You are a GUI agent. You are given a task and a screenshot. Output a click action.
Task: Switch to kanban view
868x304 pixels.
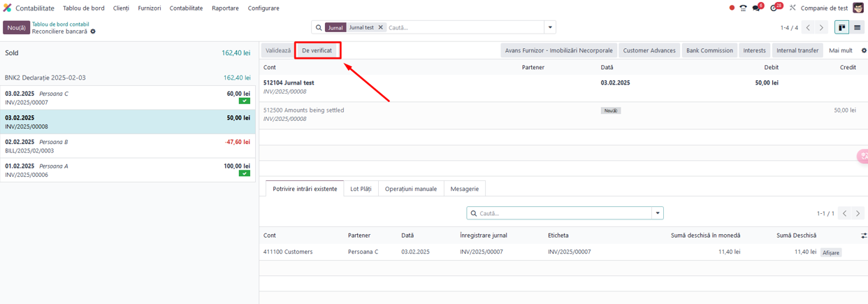pyautogui.click(x=842, y=28)
